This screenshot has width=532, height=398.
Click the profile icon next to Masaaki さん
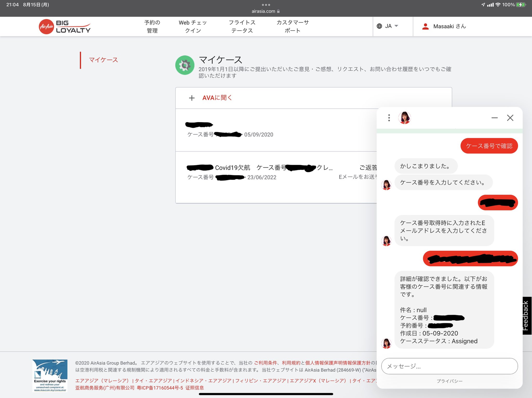click(x=425, y=26)
